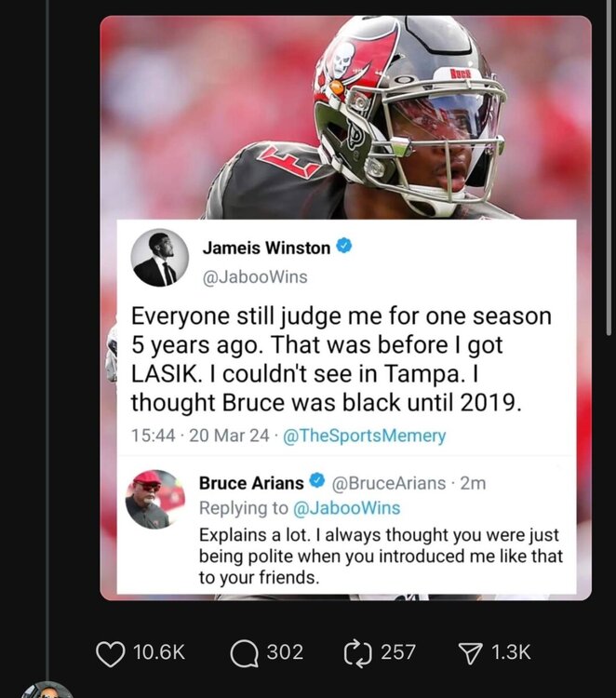Click the @JabooWins reply mention link

(347, 508)
